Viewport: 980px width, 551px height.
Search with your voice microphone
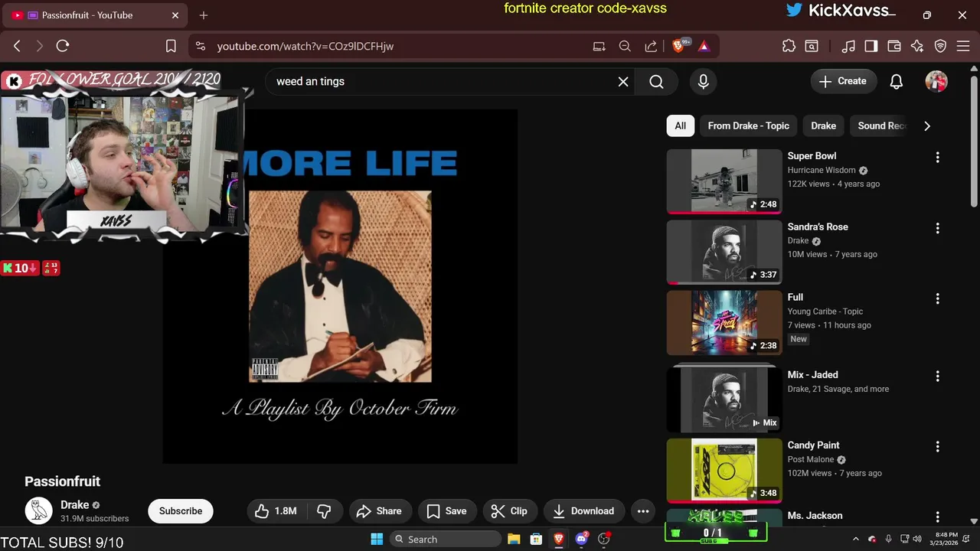[x=704, y=81]
